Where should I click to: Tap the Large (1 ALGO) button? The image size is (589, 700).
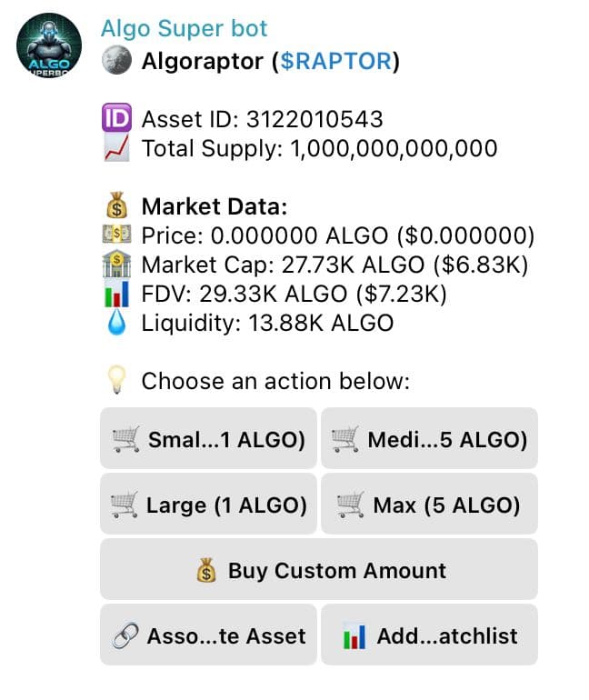point(208,505)
